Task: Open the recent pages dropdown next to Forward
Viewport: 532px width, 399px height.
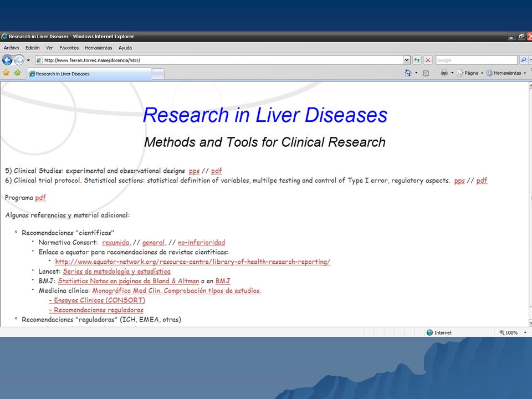Action: pos(28,60)
